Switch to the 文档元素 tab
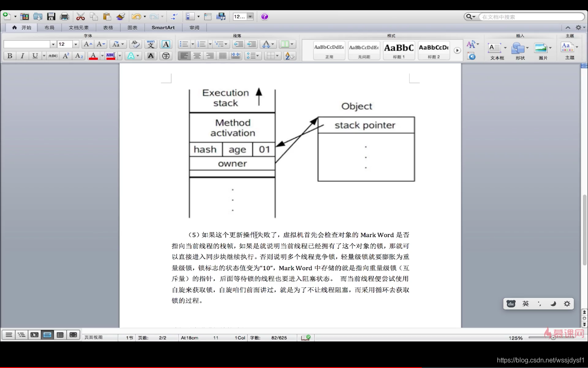This screenshot has width=588, height=368. click(78, 27)
